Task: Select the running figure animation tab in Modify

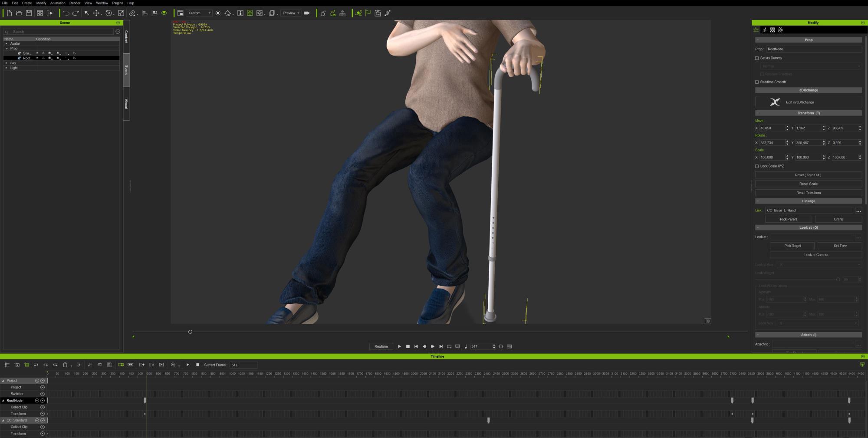Action: click(764, 30)
